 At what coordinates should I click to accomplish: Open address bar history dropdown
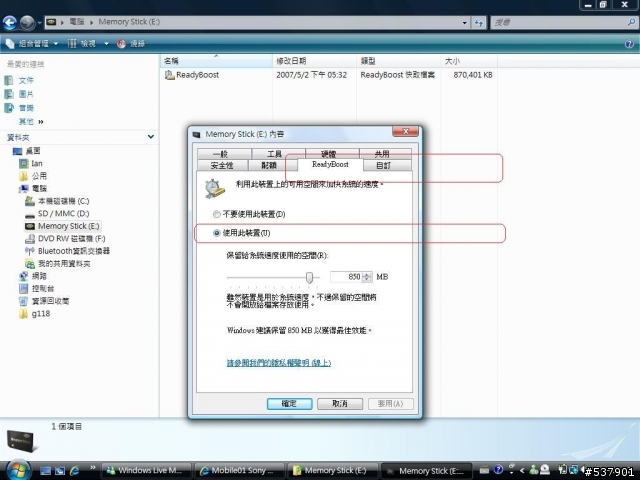(464, 23)
